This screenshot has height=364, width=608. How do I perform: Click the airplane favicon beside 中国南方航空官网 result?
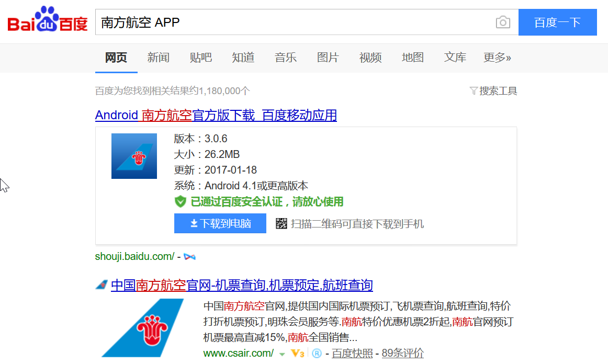[100, 285]
